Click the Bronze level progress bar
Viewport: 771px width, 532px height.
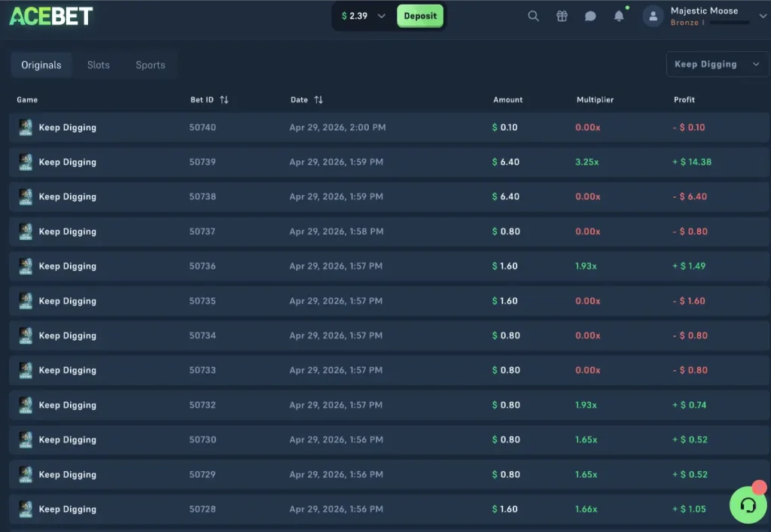(x=729, y=23)
